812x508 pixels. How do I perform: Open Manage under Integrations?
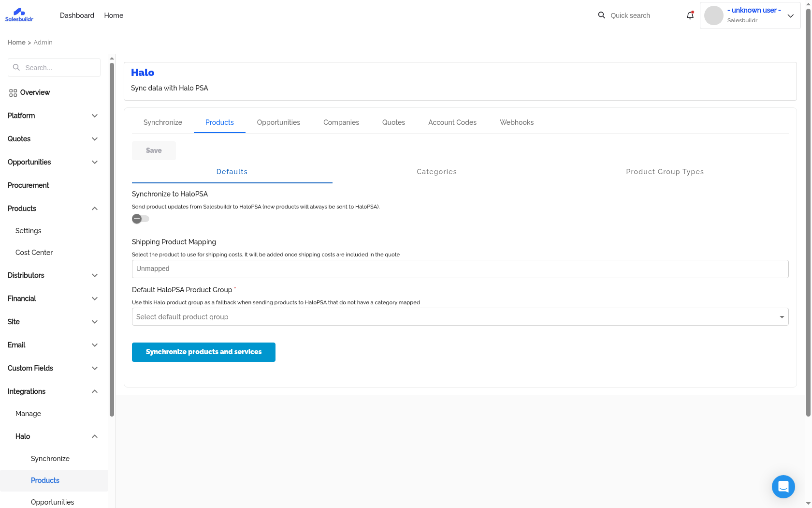(28, 414)
